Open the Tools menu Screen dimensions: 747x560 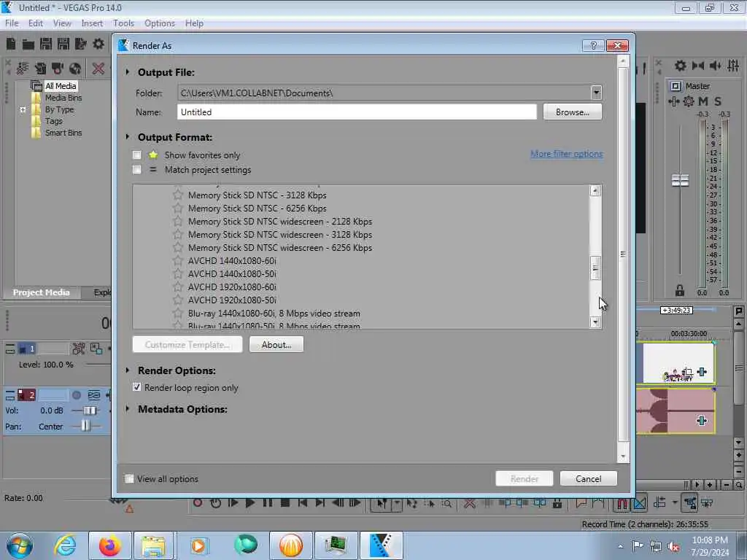(123, 23)
